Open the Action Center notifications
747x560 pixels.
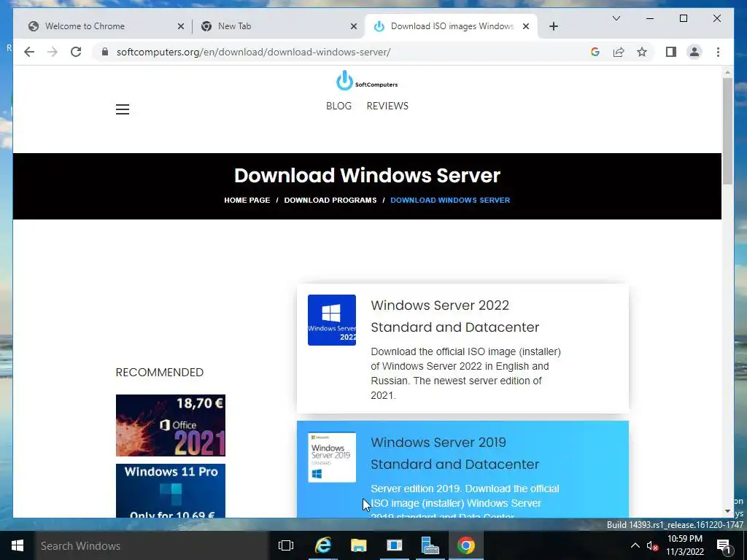pyautogui.click(x=724, y=545)
